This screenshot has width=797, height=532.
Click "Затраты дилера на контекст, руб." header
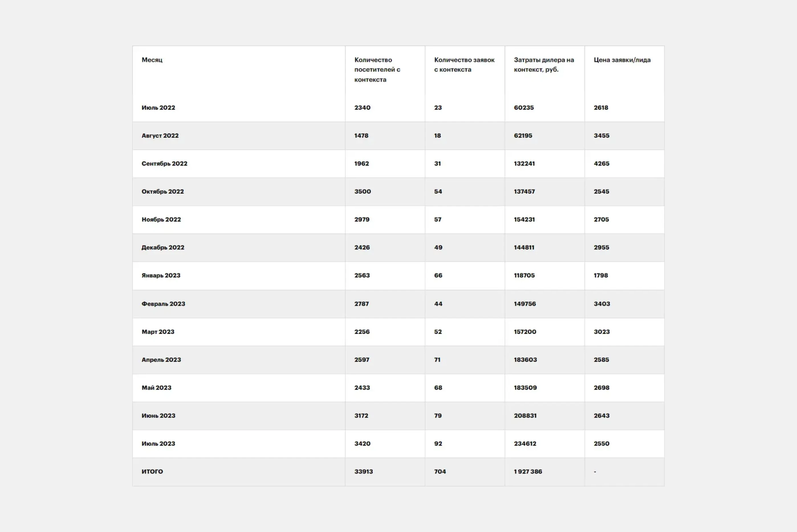[x=543, y=64]
